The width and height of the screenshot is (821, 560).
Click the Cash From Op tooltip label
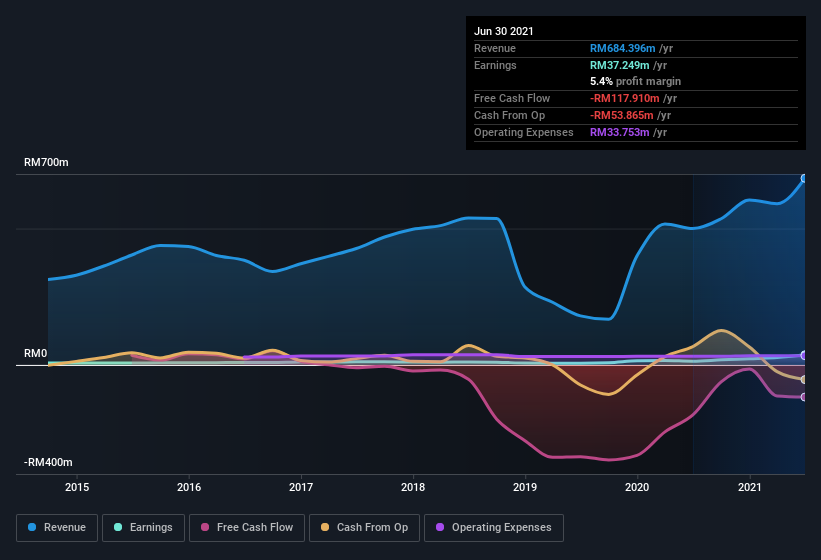509,115
